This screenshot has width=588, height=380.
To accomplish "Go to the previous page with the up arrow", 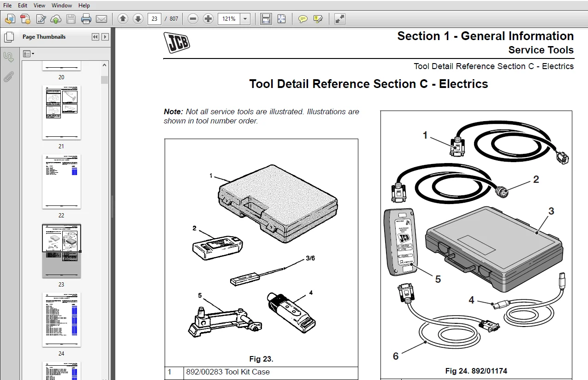I will pos(123,19).
